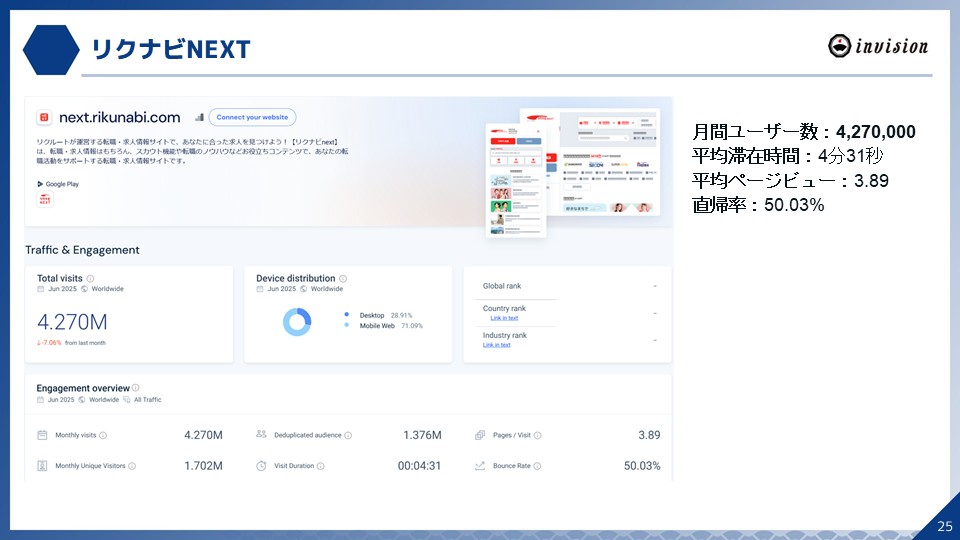Click the slide page number 25
Image resolution: width=960 pixels, height=540 pixels.
tap(945, 526)
